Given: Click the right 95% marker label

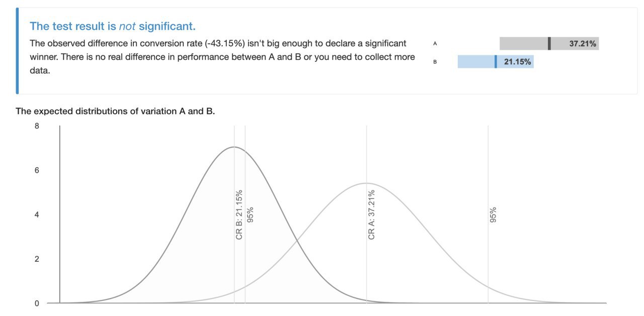Looking at the screenshot, I should [x=493, y=215].
